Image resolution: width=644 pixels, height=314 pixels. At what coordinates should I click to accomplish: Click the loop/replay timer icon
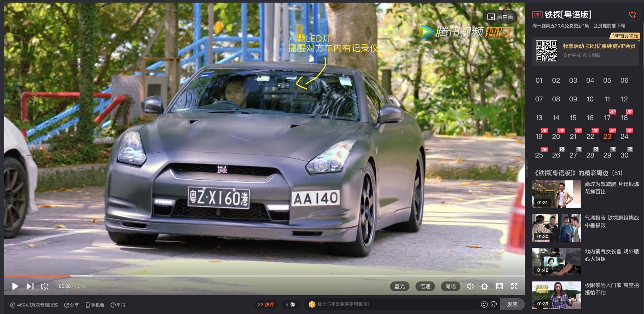coord(45,286)
